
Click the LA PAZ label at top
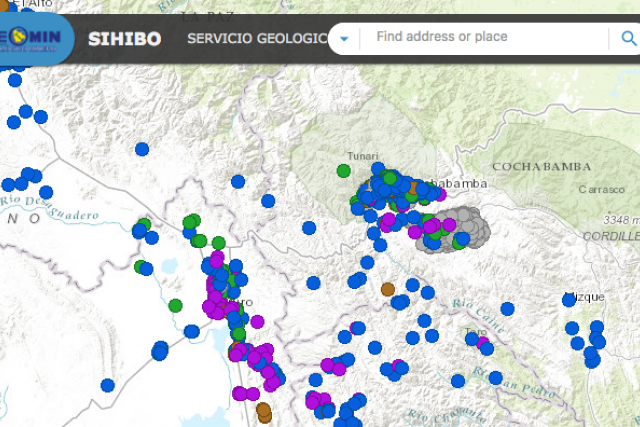(x=206, y=18)
